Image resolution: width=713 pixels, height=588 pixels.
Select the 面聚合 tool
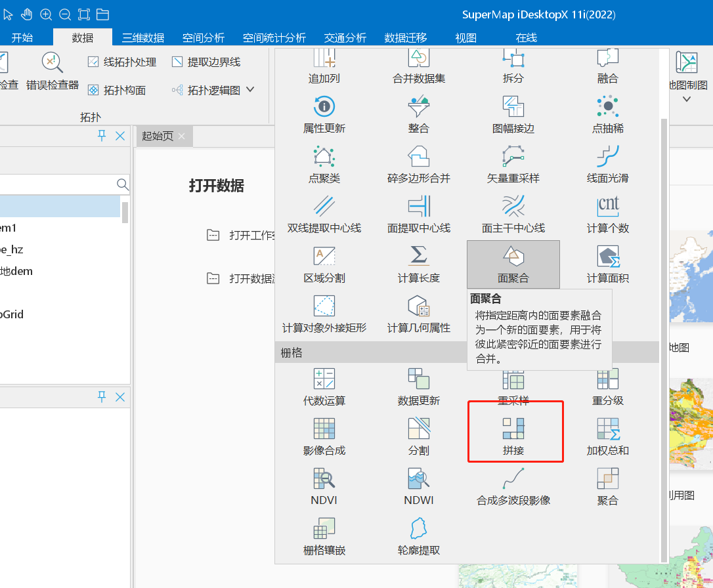[513, 263]
